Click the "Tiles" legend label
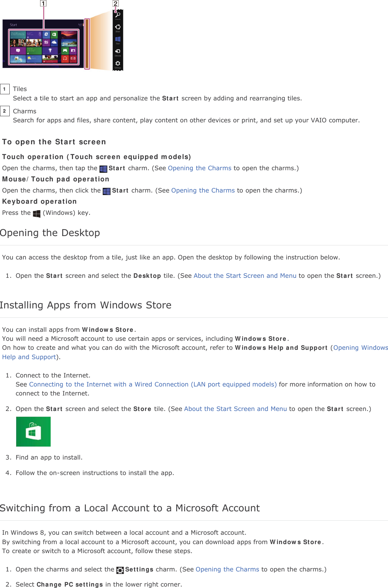 (x=20, y=89)
